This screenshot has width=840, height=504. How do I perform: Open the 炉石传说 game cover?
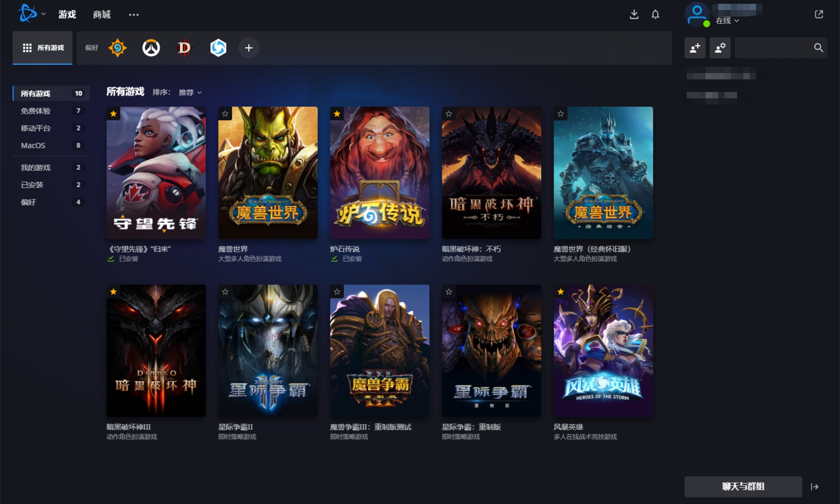pyautogui.click(x=380, y=173)
